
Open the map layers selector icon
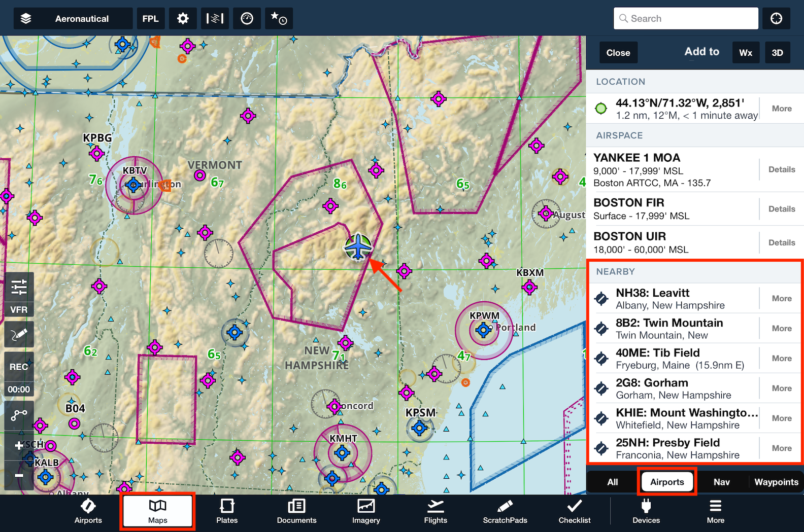pos(26,19)
